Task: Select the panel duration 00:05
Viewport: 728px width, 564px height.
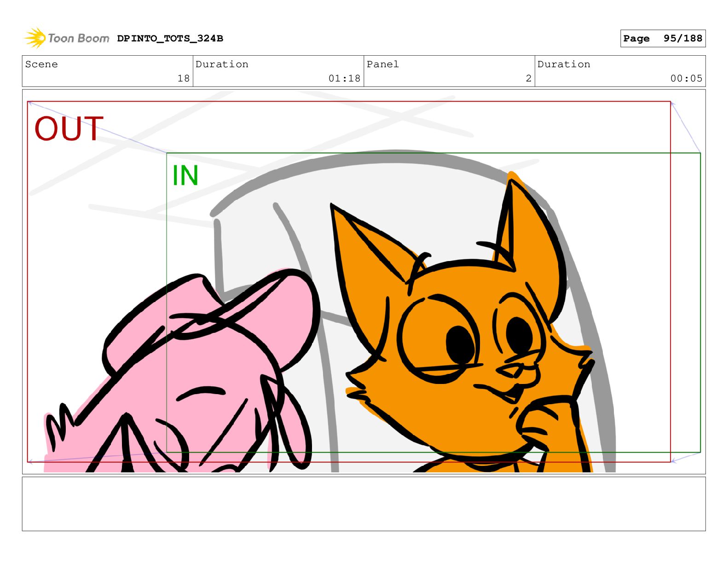Action: (x=686, y=78)
